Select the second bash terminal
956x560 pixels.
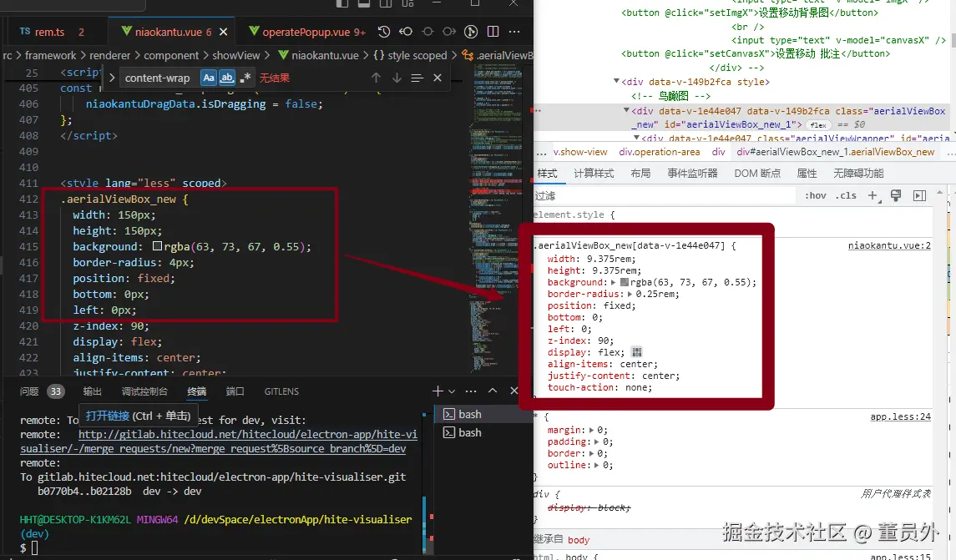(482, 432)
